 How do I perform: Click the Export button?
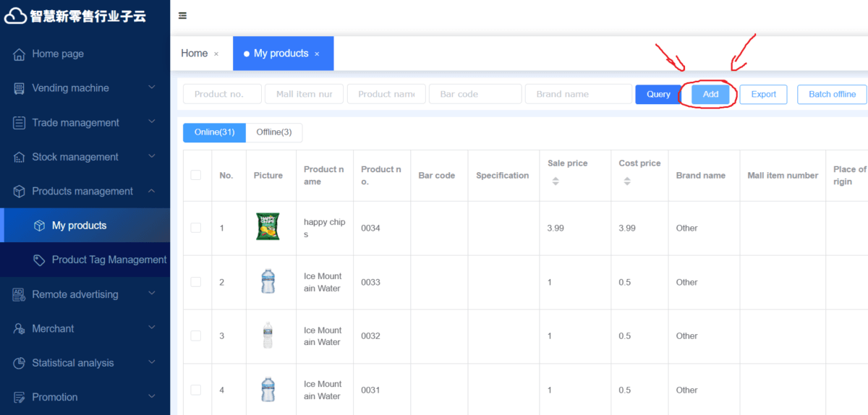(763, 94)
